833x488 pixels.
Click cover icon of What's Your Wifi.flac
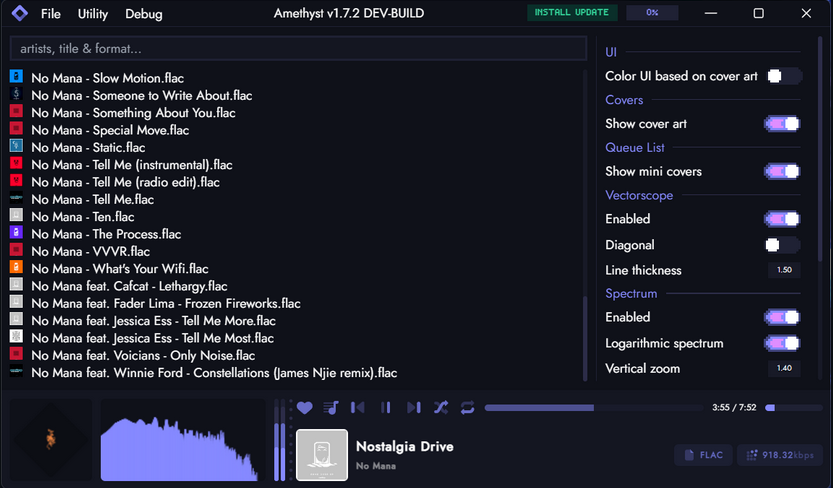point(16,267)
